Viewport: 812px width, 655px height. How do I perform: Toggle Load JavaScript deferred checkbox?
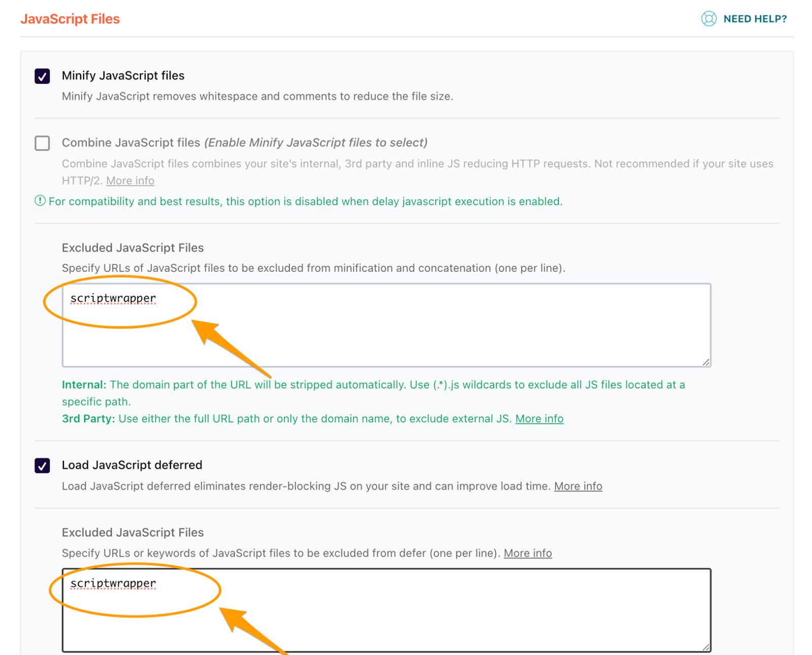[42, 465]
